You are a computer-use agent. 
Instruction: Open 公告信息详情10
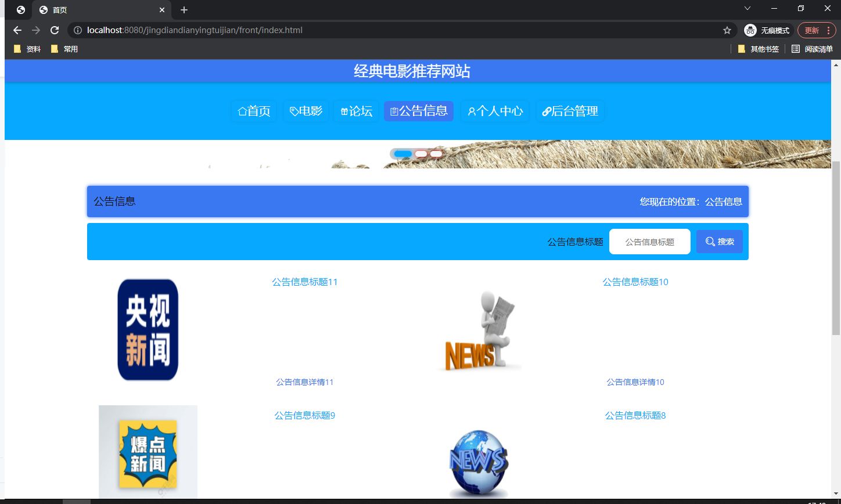click(635, 381)
